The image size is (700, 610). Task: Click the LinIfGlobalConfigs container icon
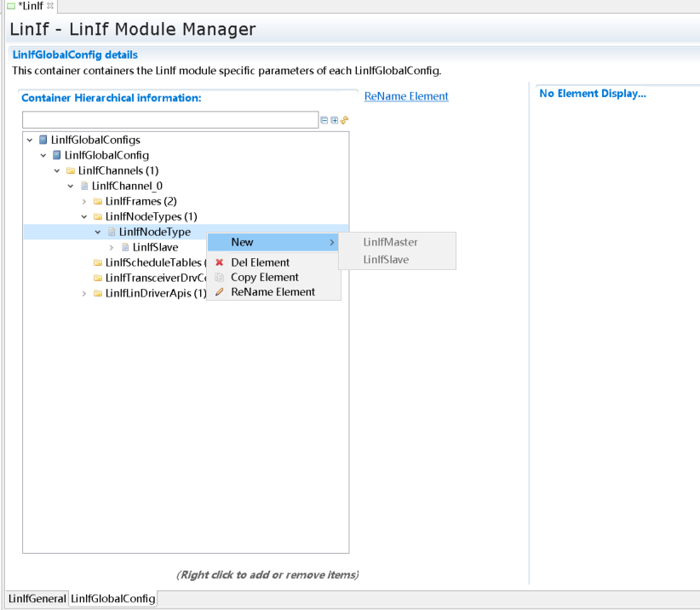coord(43,140)
